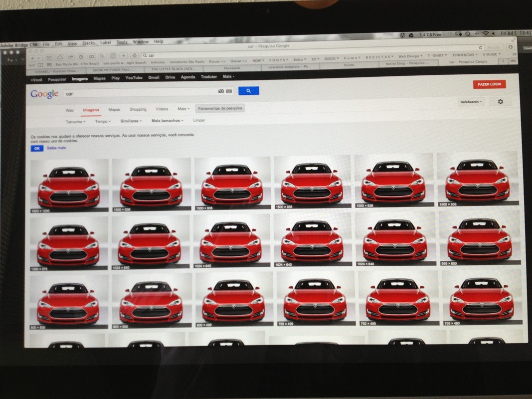Open Tradutor in the black Google bar

click(x=208, y=77)
